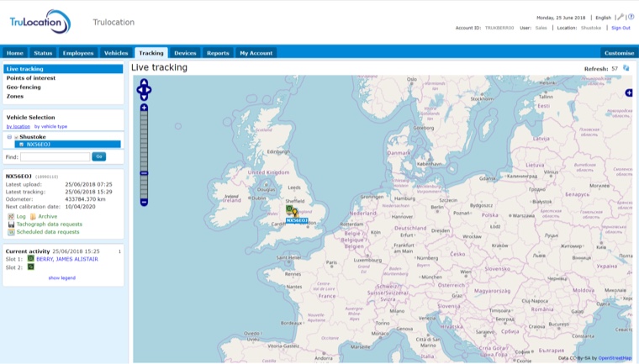The width and height of the screenshot is (639, 364).
Task: Expand the map layer switcher plus button
Action: (628, 92)
